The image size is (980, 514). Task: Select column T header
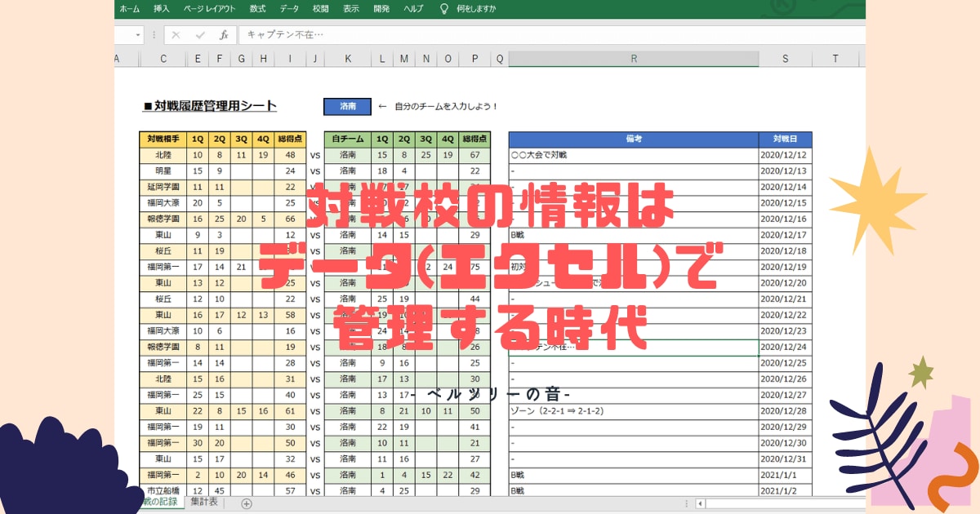836,59
